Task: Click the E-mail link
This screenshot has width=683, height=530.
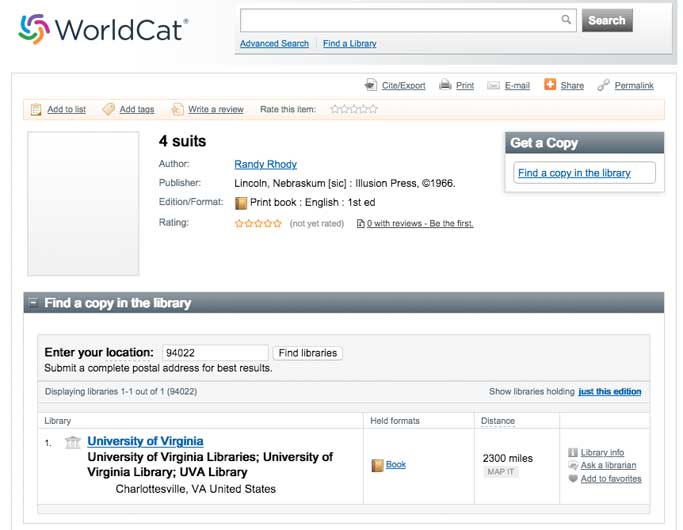Action: click(517, 85)
